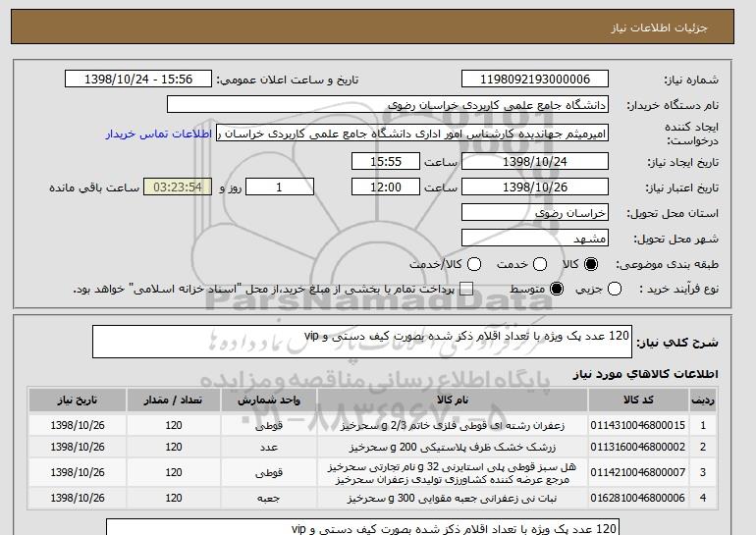Select item code 0162810046800006

pos(638,498)
